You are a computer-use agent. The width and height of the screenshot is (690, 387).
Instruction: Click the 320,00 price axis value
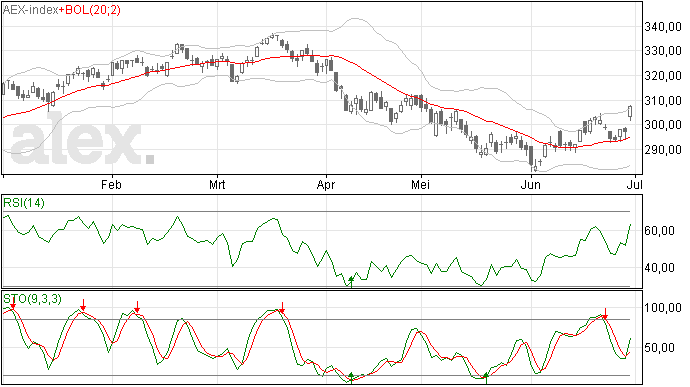tap(663, 76)
